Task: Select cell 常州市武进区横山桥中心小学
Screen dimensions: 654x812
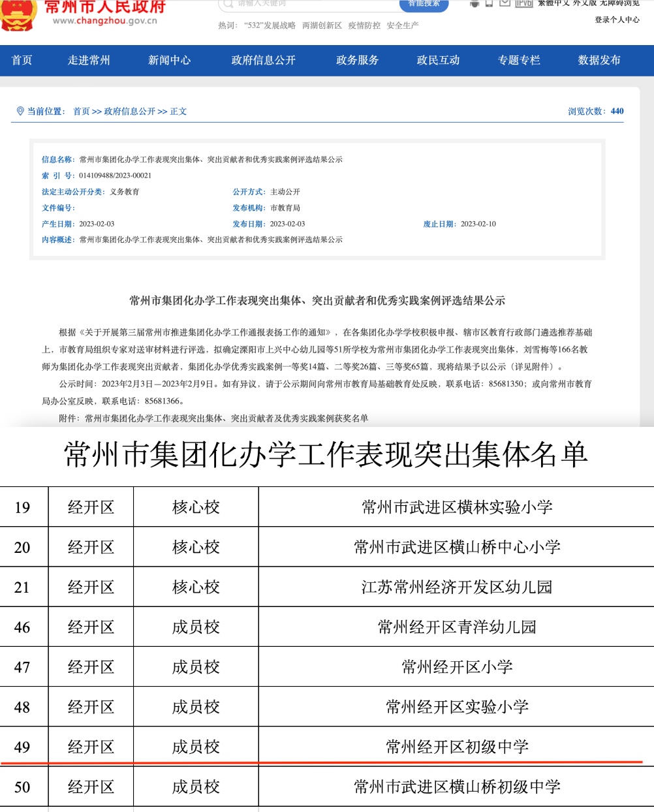Action: point(457,547)
